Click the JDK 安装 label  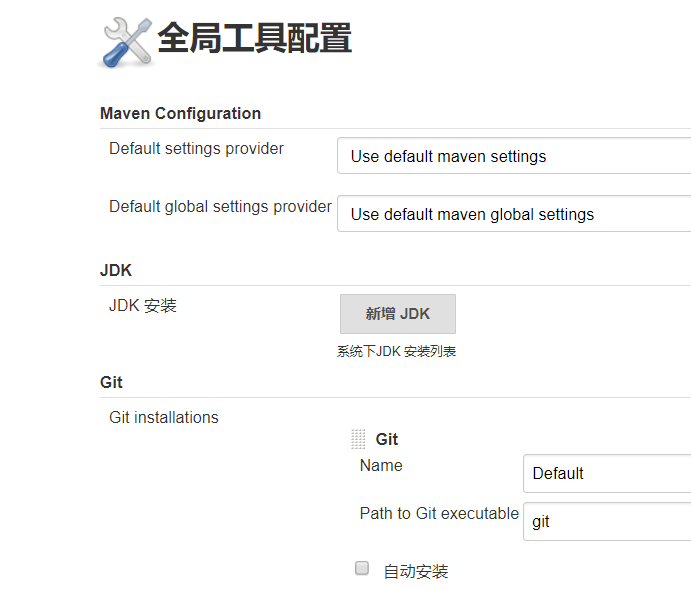143,305
